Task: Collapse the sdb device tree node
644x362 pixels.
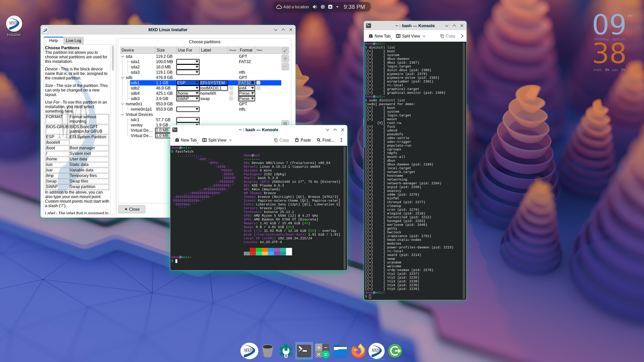Action: click(x=122, y=78)
